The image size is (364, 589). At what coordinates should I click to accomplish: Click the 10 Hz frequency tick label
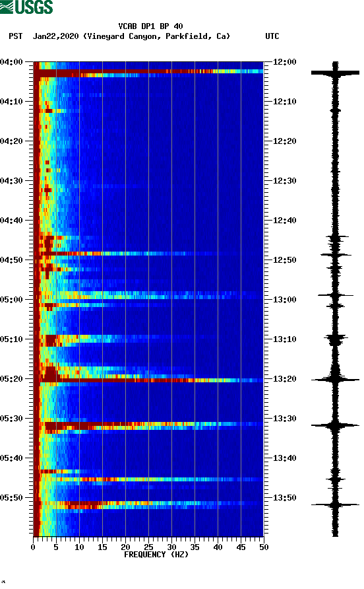pyautogui.click(x=79, y=547)
